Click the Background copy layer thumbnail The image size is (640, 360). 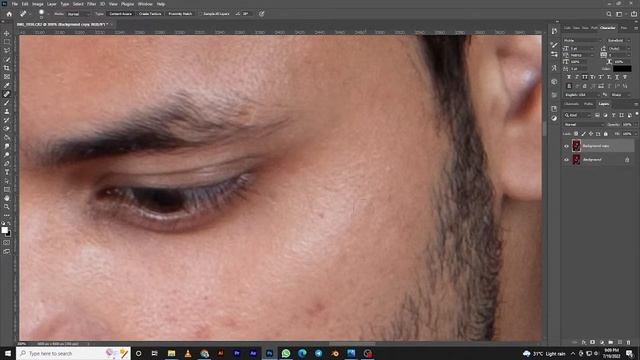click(576, 146)
